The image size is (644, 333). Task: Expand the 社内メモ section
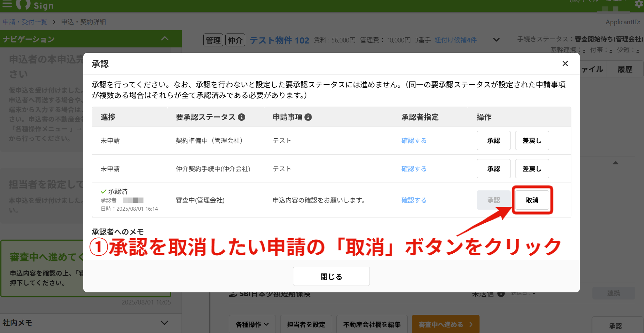coord(164,323)
